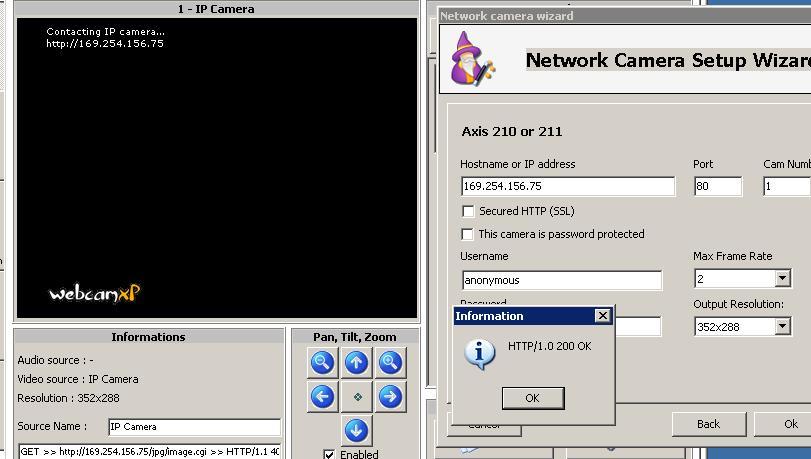Image resolution: width=811 pixels, height=459 pixels.
Task: Click the Port field showing 80
Action: (x=718, y=186)
